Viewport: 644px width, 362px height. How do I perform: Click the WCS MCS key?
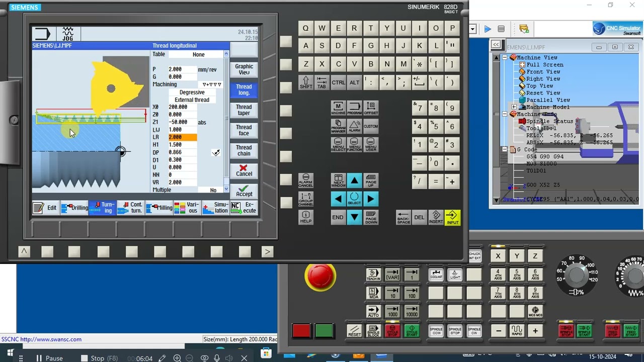pyautogui.click(x=535, y=312)
